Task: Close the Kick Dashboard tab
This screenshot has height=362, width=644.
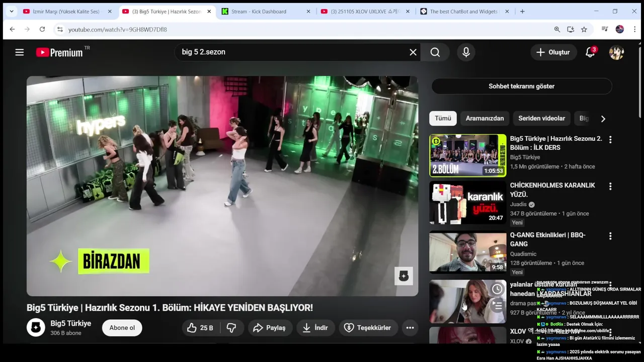Action: coord(308,12)
